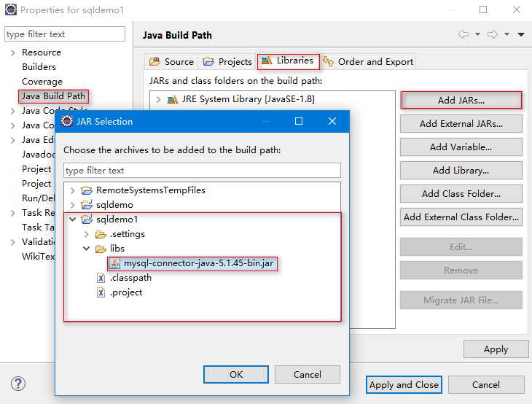Switch to the Order and Export tab

coord(368,62)
